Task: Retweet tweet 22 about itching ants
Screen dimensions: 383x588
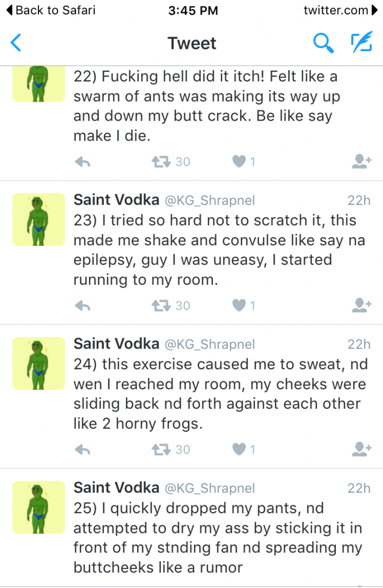Action: [162, 162]
